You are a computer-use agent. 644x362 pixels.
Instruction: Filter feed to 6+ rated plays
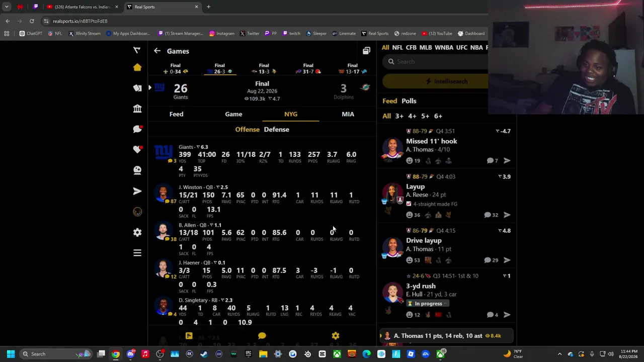point(438,116)
